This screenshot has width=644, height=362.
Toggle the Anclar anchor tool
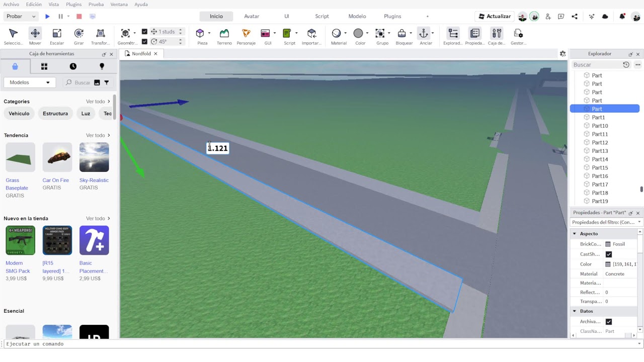pos(424,34)
